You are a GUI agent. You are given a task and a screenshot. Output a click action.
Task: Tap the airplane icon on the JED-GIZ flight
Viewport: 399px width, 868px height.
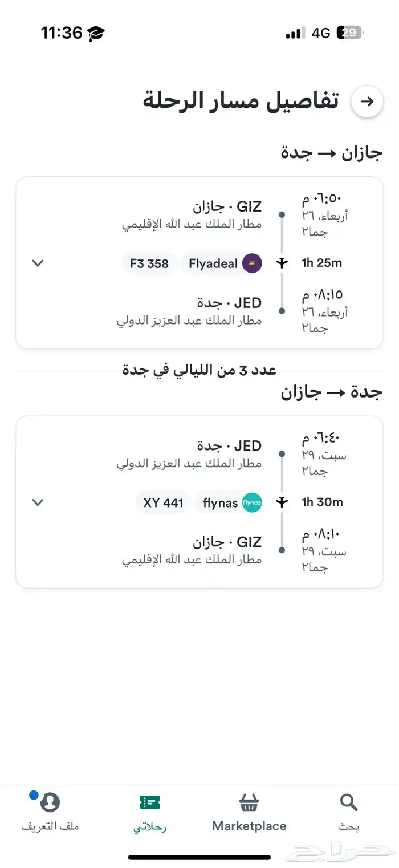coord(282,502)
